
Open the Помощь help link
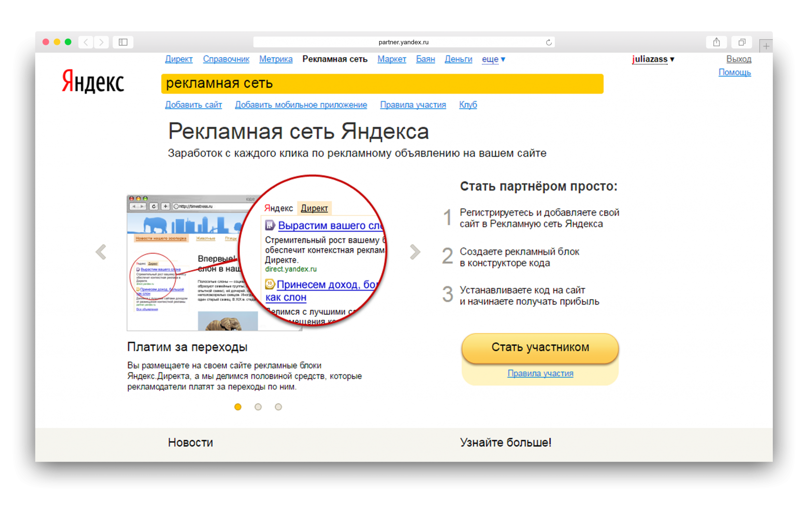(735, 73)
